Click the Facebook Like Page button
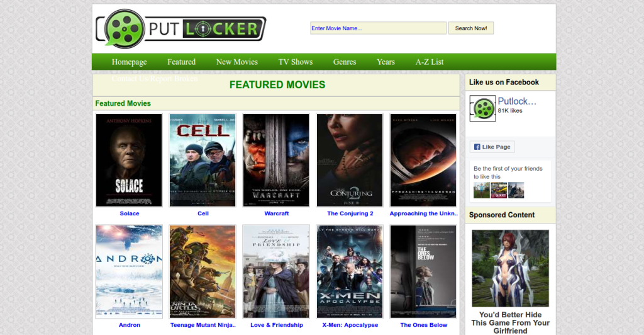Viewport: 644px width, 335px height. point(492,147)
